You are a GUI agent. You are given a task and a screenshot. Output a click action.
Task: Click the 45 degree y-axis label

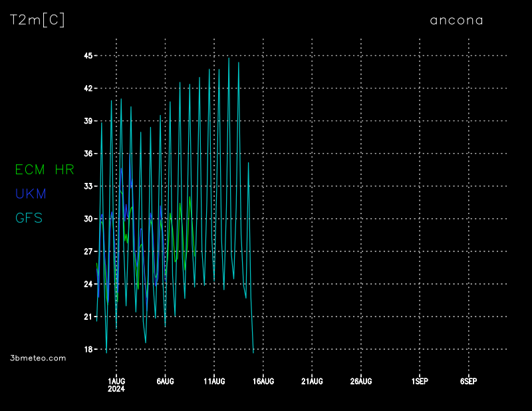(87, 56)
